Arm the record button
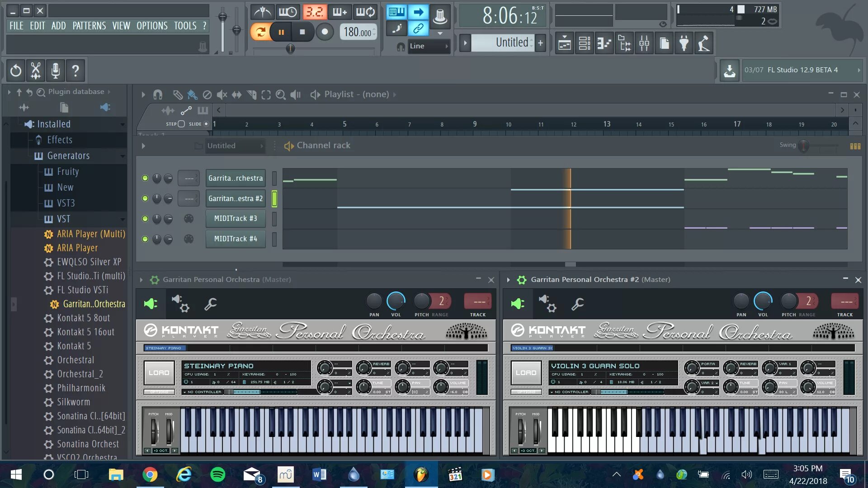The width and height of the screenshot is (868, 488). click(324, 32)
